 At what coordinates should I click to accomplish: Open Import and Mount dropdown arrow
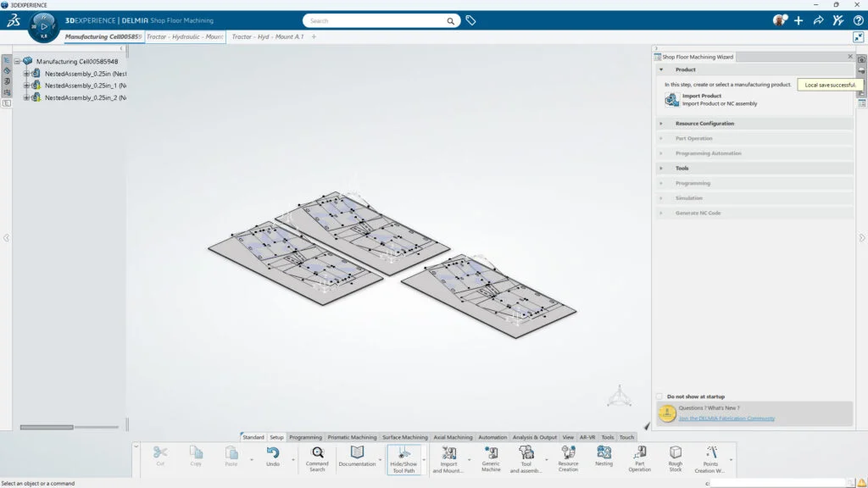[x=469, y=460]
